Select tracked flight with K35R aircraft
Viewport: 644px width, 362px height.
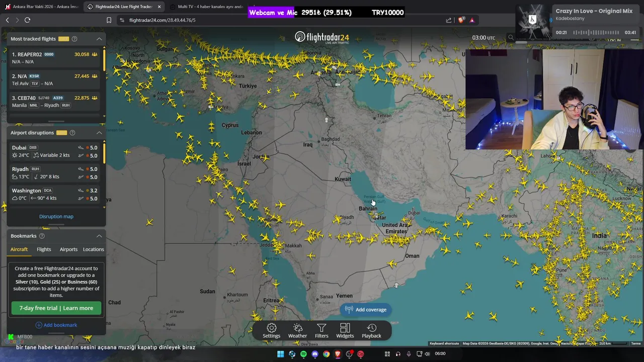55,79
